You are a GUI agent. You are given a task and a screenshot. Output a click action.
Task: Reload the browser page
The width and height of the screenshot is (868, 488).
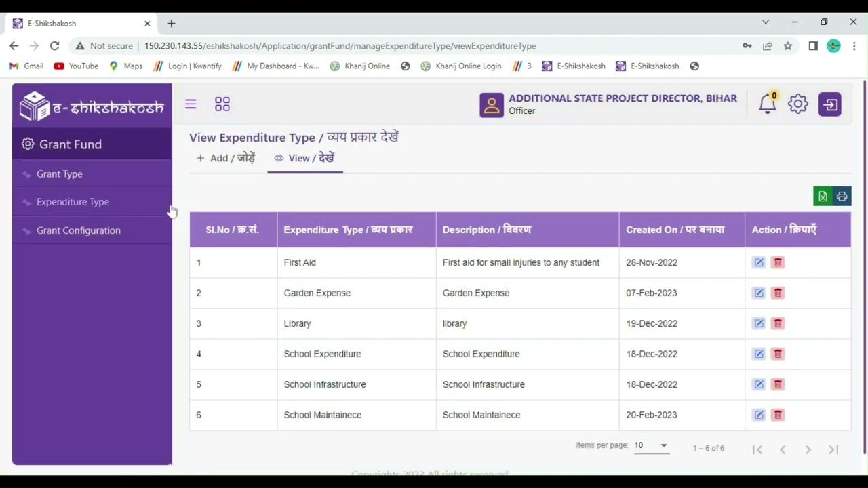pos(54,45)
